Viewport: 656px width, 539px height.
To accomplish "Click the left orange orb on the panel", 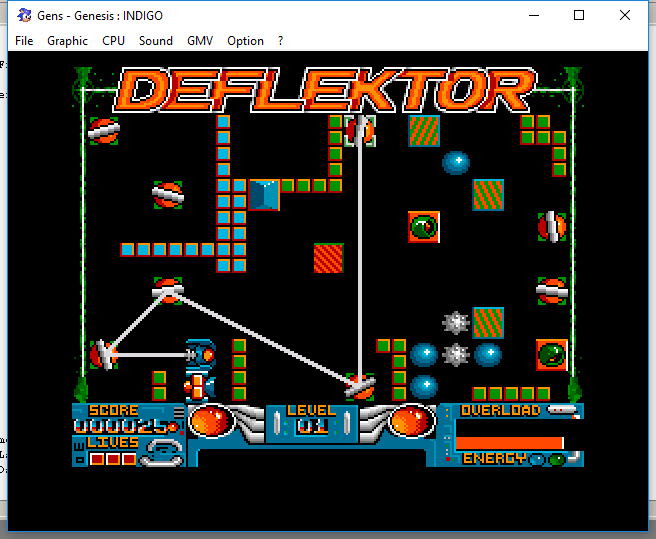I will pos(211,421).
